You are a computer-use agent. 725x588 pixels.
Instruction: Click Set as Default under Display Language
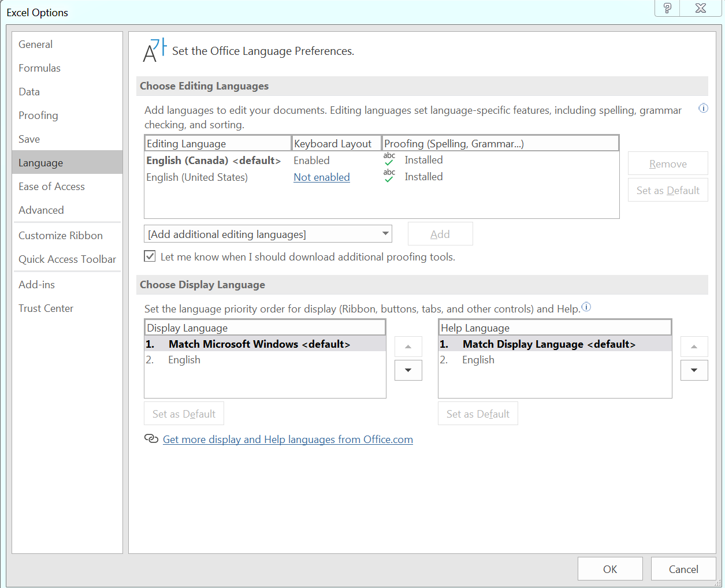pos(184,414)
